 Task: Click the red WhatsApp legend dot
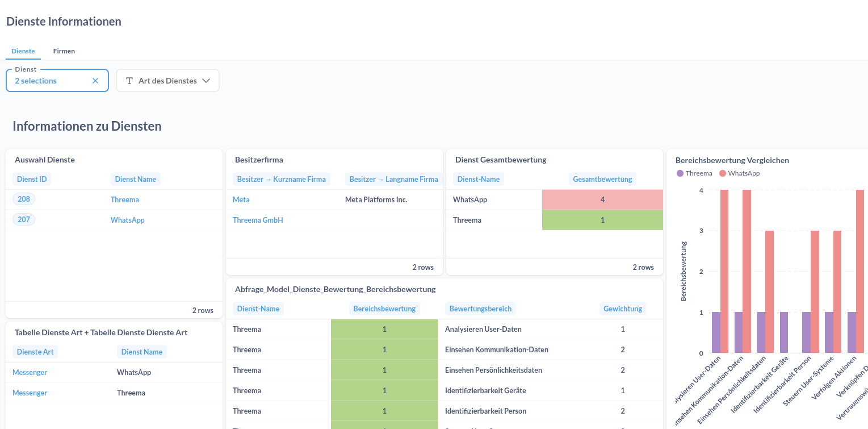coord(723,173)
